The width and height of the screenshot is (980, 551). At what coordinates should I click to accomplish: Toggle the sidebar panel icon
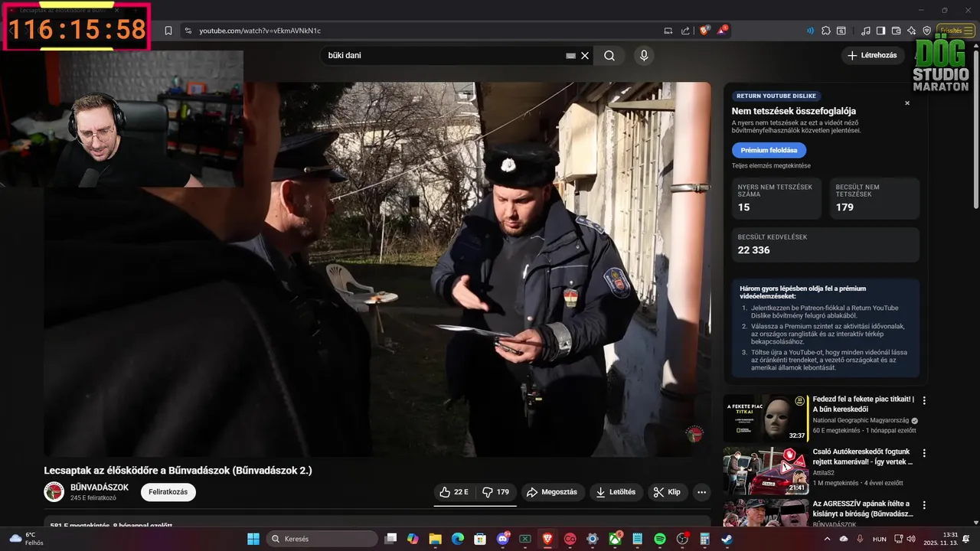point(881,31)
